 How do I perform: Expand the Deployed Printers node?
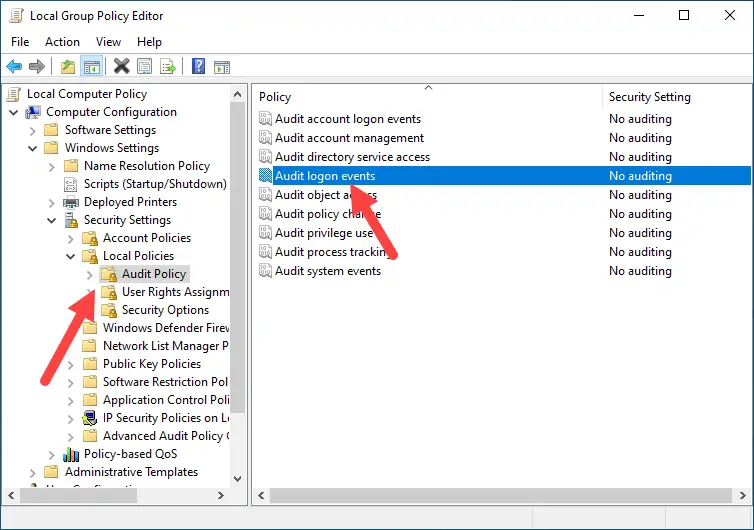point(51,202)
